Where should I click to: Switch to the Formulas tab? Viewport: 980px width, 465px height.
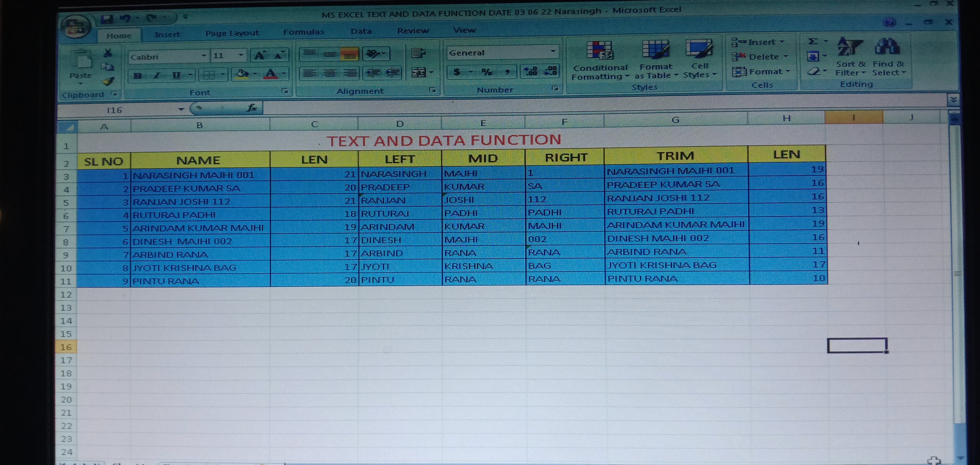coord(303,32)
